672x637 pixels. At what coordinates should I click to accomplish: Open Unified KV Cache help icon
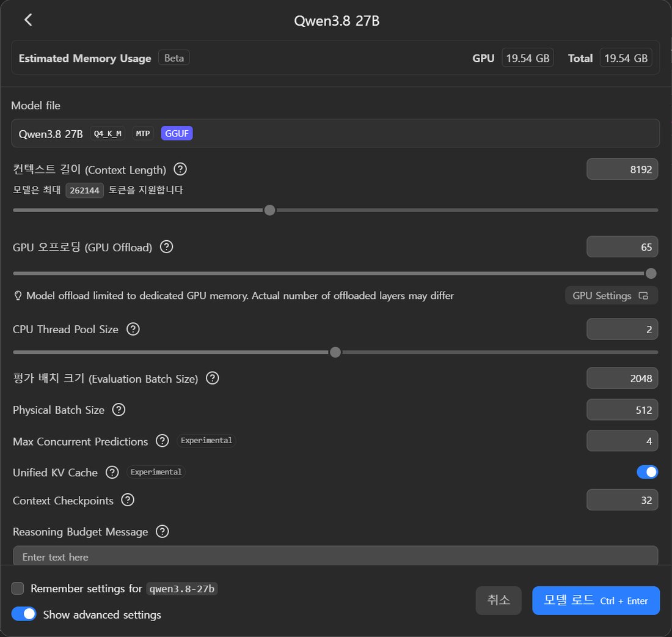112,473
